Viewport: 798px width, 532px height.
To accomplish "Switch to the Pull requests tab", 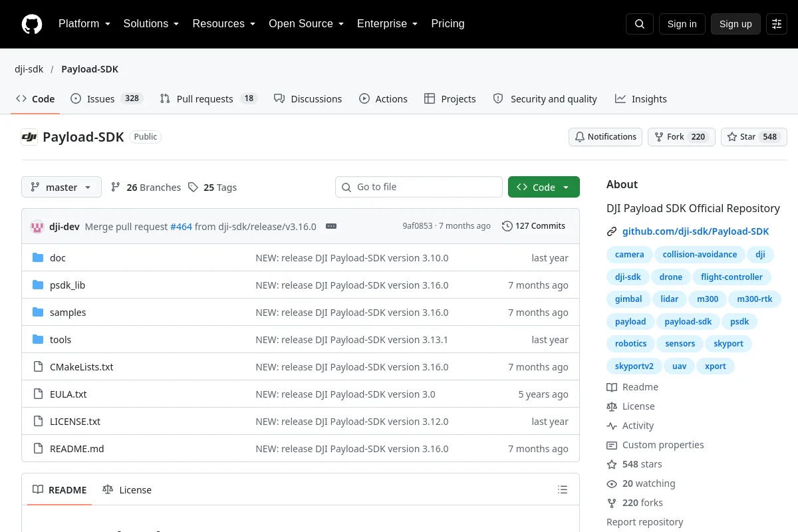I will 209,98.
